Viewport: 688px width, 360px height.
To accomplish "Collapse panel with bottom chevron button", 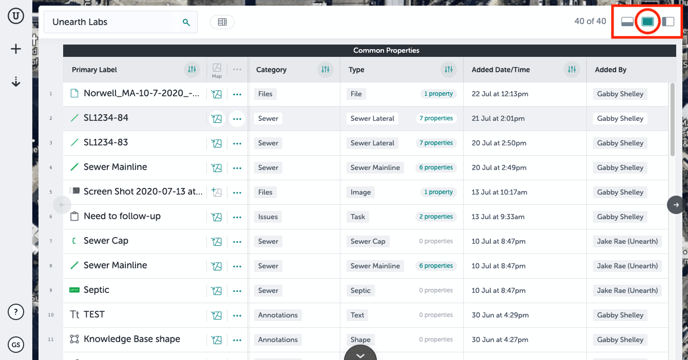I will 360,354.
